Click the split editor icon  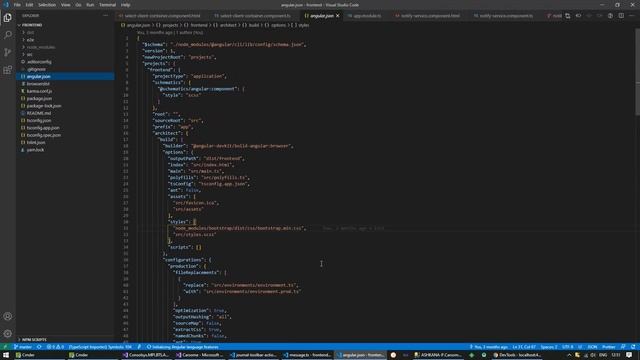point(621,16)
